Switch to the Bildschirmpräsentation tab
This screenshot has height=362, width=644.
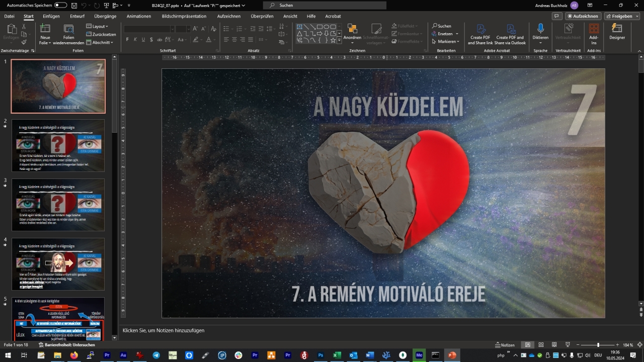coord(184,16)
